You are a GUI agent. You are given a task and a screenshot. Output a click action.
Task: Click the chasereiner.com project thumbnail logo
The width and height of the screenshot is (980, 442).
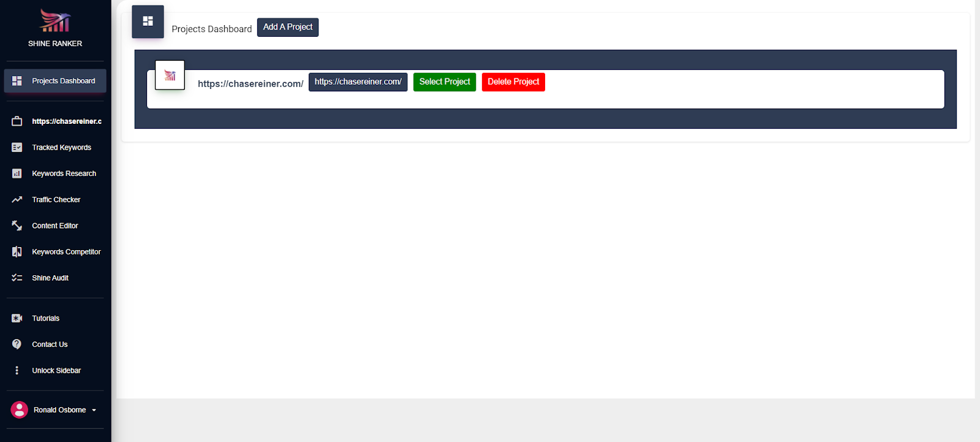[170, 75]
